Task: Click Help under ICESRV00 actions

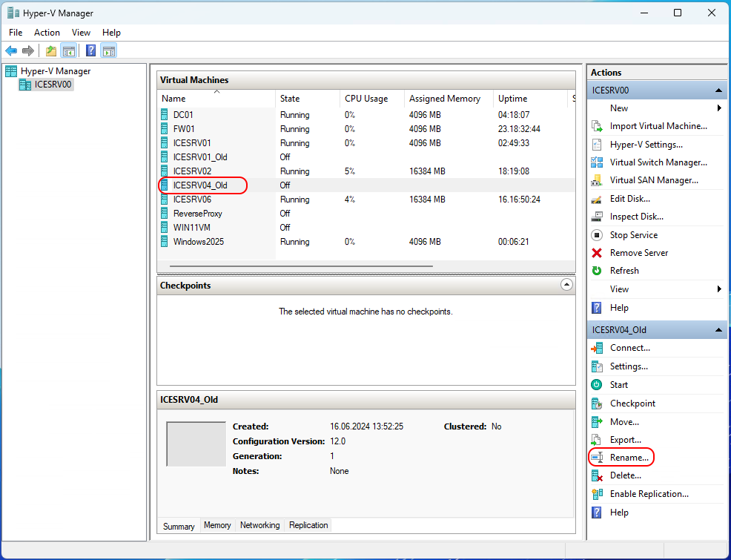Action: (619, 308)
